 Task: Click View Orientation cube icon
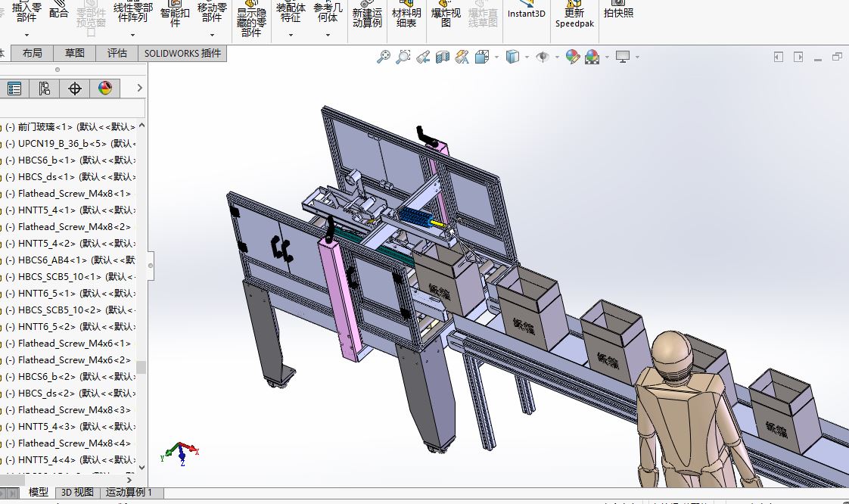[x=481, y=57]
